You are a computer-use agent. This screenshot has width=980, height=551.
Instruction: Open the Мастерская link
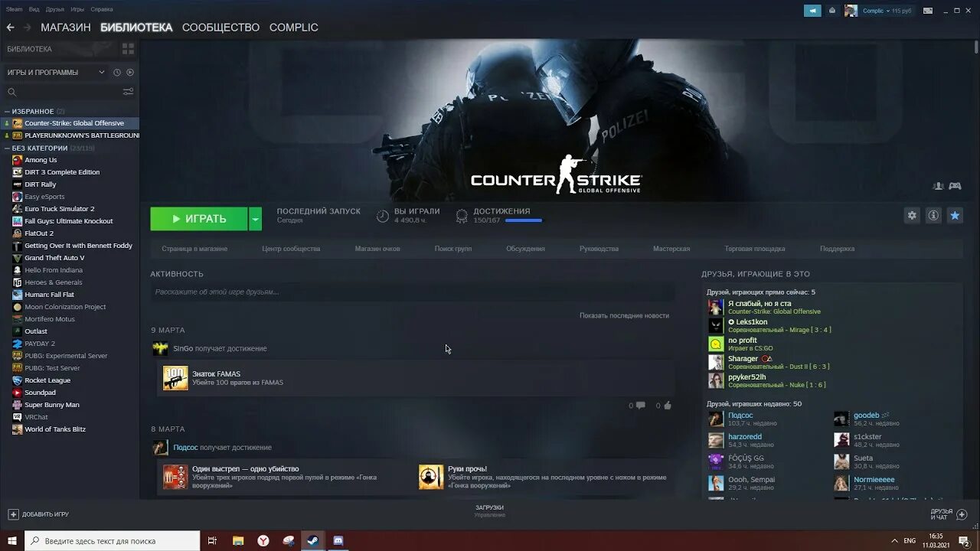pyautogui.click(x=671, y=249)
